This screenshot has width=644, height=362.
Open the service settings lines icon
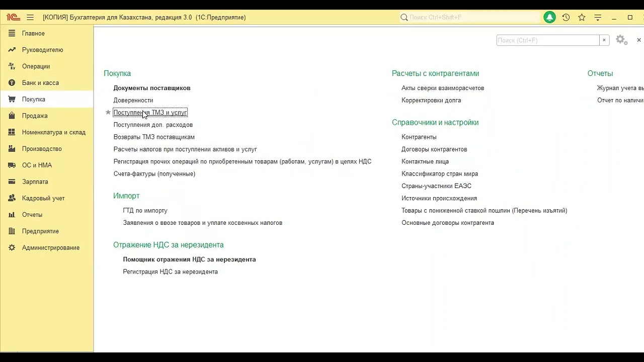click(x=598, y=17)
